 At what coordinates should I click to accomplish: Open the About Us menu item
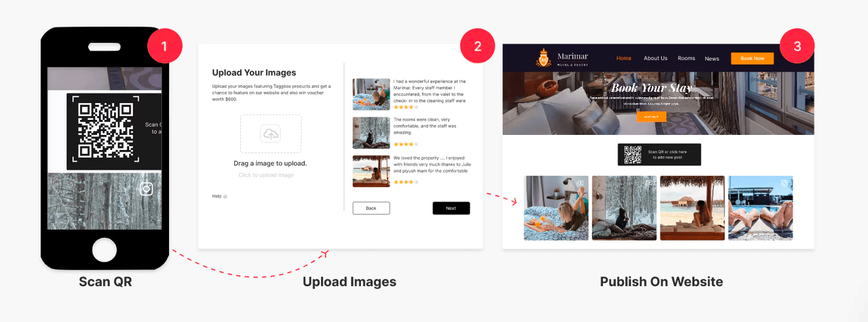[655, 59]
